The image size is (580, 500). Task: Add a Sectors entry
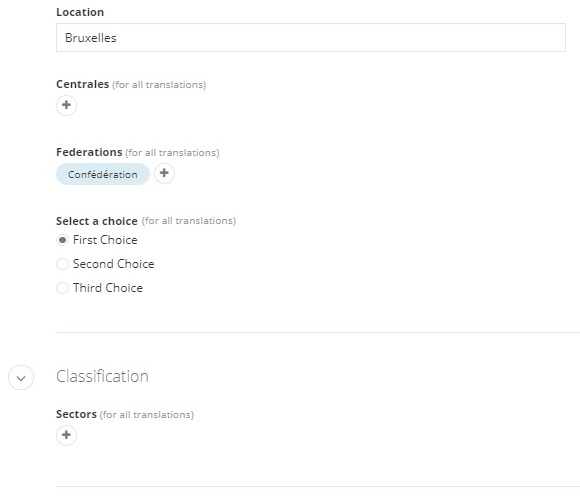pyautogui.click(x=67, y=435)
